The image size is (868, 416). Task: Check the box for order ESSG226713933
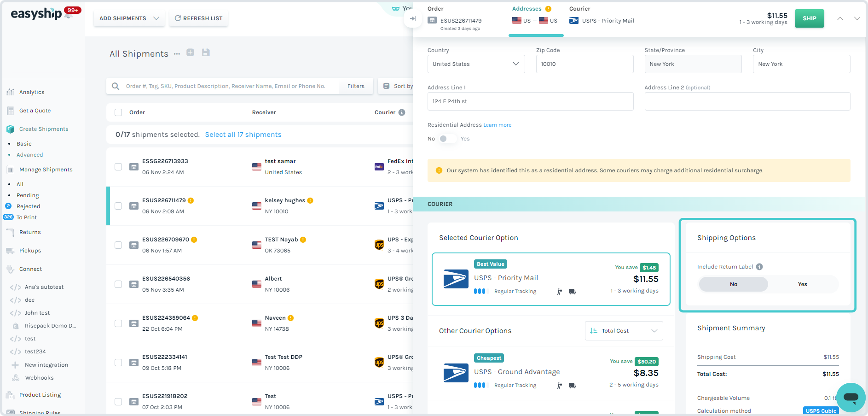click(118, 167)
